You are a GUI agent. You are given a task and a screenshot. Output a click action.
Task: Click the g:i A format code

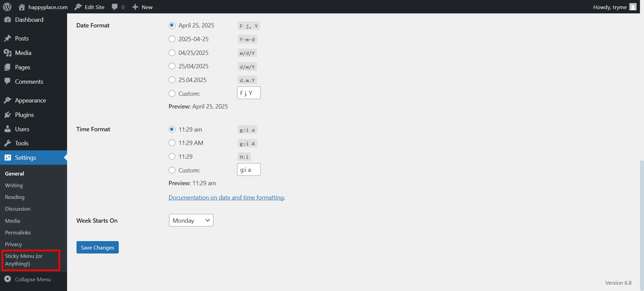click(247, 143)
